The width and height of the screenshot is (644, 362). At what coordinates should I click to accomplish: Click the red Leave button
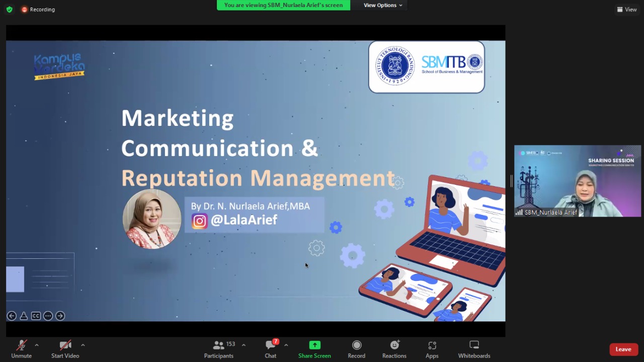coord(623,349)
